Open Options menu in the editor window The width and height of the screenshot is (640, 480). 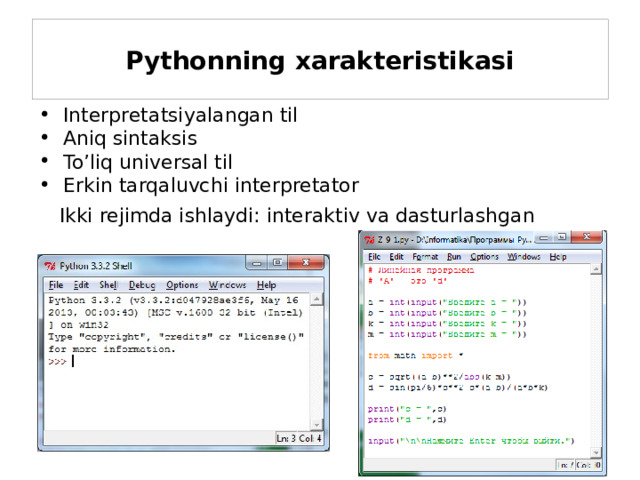(484, 257)
